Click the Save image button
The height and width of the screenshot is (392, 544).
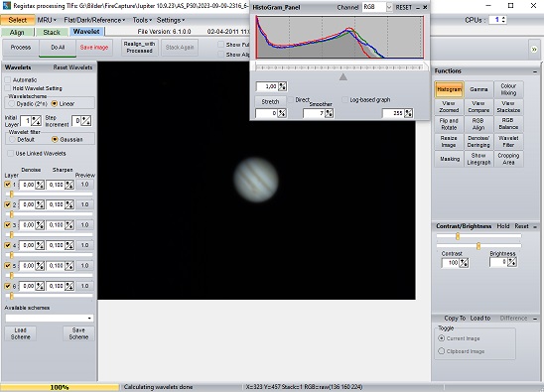point(94,48)
